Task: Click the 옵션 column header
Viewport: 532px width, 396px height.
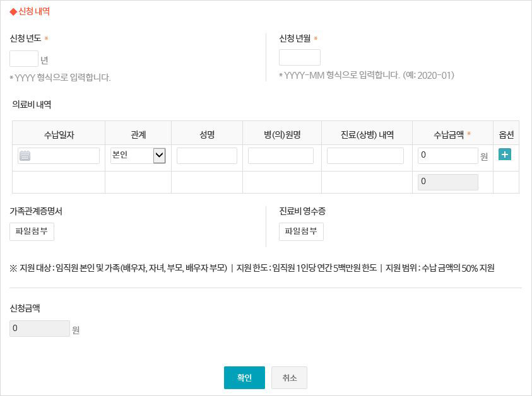Action: 505,134
